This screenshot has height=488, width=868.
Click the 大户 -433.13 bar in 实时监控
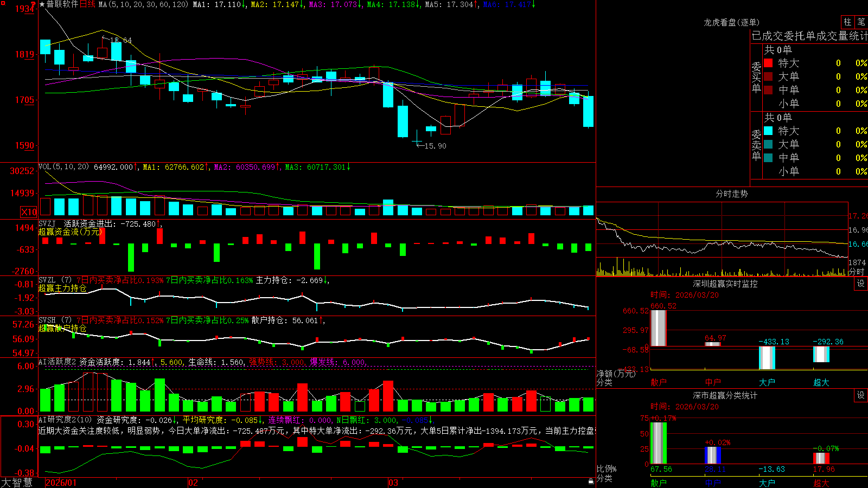pyautogui.click(x=767, y=358)
